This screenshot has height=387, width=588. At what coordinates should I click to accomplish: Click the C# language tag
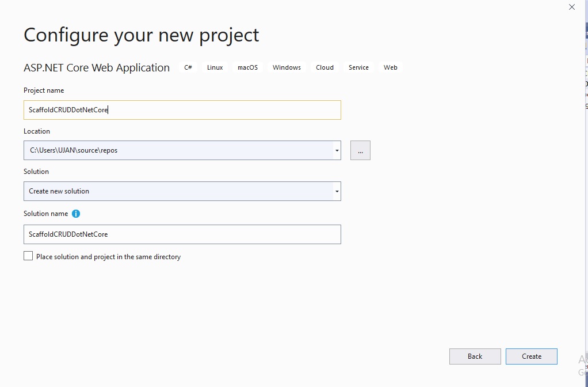[x=188, y=67]
